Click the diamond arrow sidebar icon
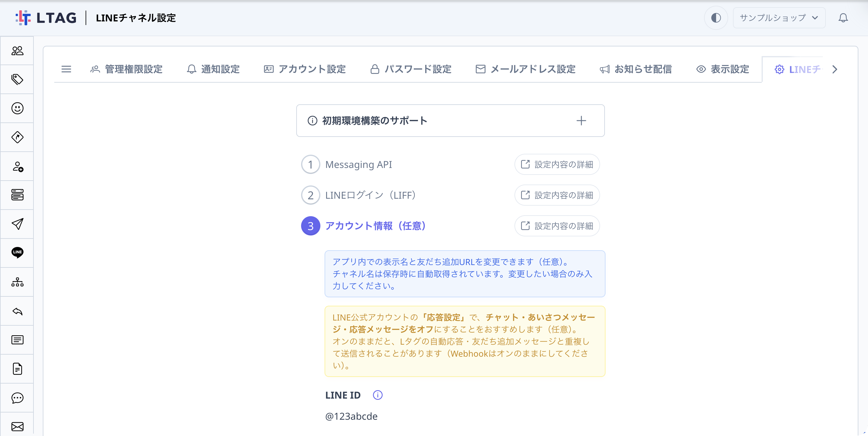Screen dimensions: 868x436 click(17, 137)
